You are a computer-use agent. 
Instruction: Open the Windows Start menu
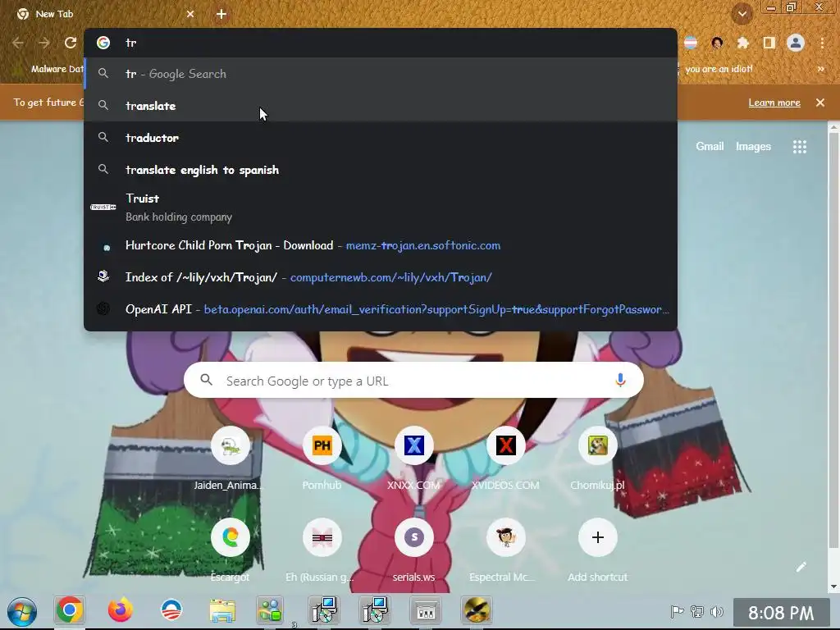(22, 610)
